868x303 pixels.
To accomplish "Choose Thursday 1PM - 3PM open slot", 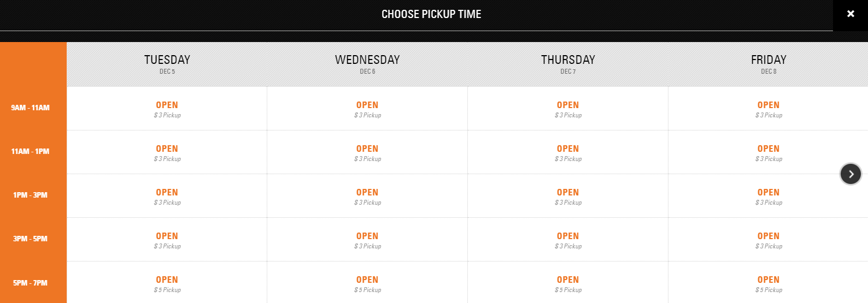I will coord(568,196).
